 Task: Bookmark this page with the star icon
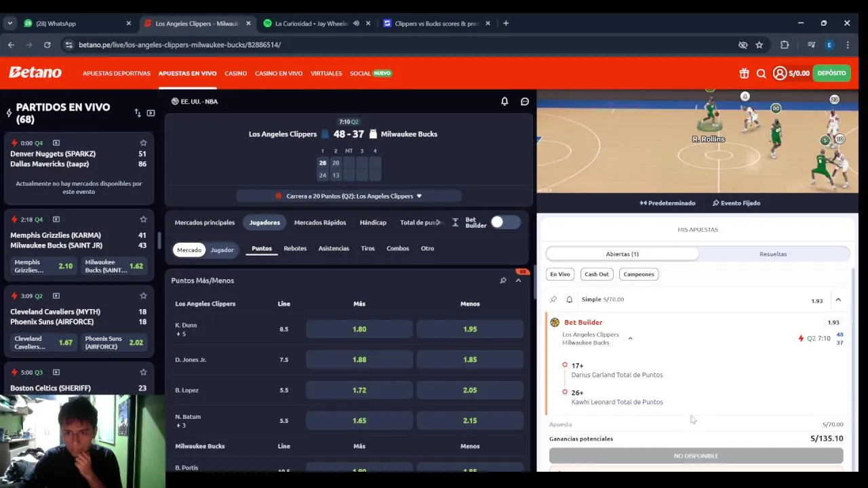click(759, 45)
